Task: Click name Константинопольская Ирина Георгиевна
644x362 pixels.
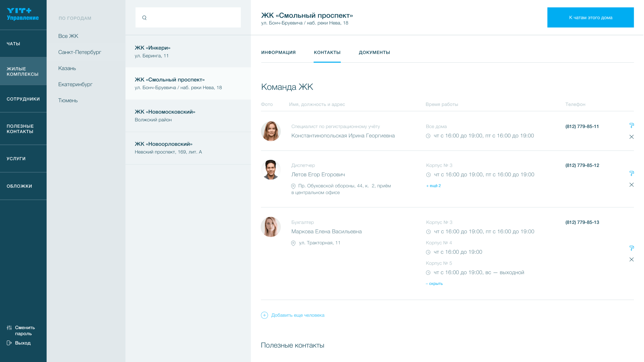Action: (x=343, y=136)
